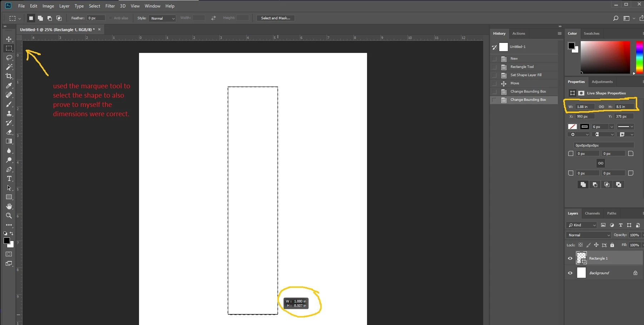The height and width of the screenshot is (325, 644).
Task: Lock layer position with move icon
Action: pos(596,245)
